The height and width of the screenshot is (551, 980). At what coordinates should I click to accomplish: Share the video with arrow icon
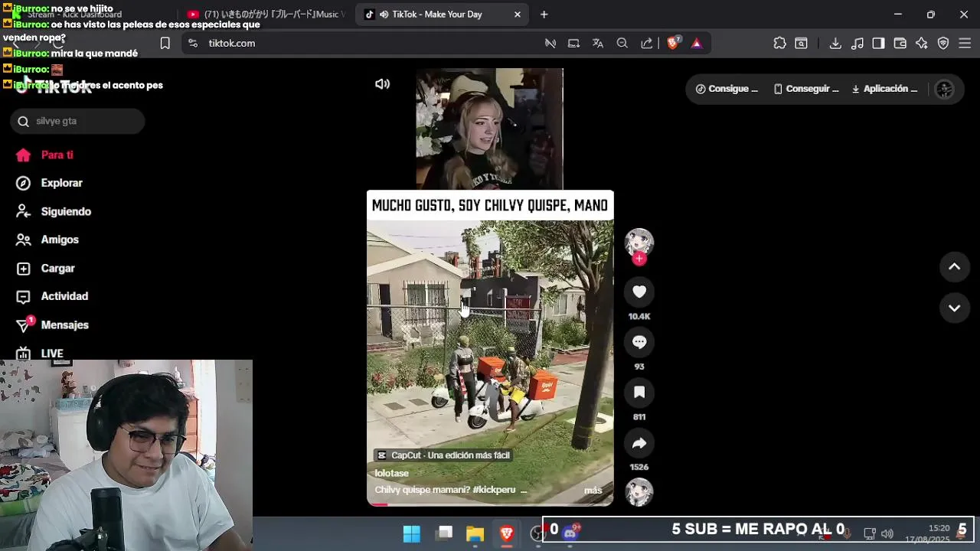point(639,443)
